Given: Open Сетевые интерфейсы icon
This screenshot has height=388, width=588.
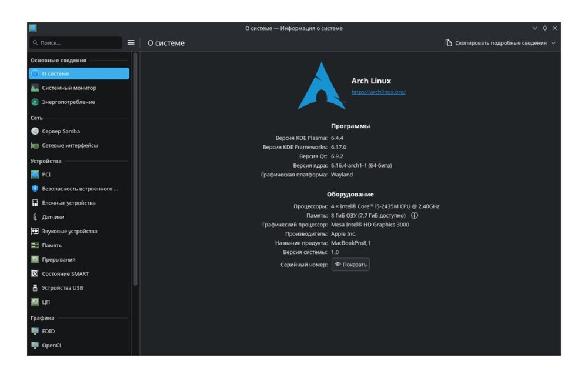Looking at the screenshot, I should pos(35,145).
